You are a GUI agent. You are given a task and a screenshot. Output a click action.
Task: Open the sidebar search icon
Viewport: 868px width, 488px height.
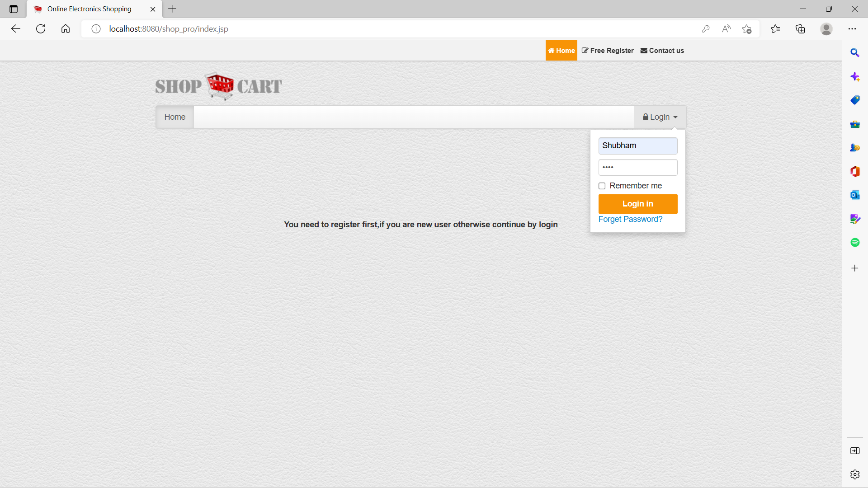tap(854, 53)
